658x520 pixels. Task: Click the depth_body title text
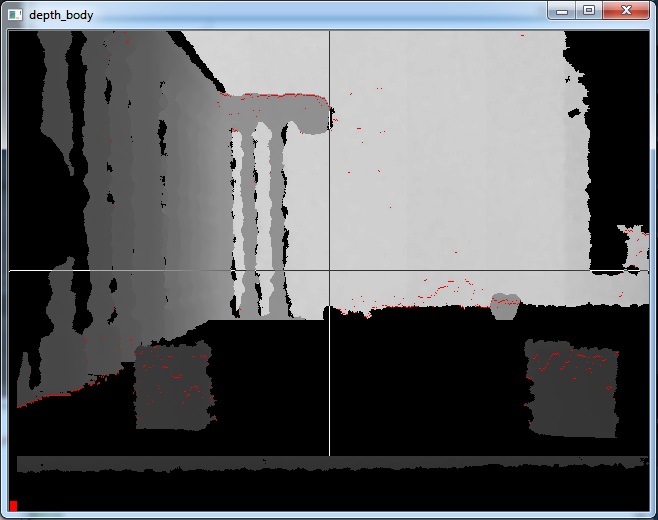61,15
